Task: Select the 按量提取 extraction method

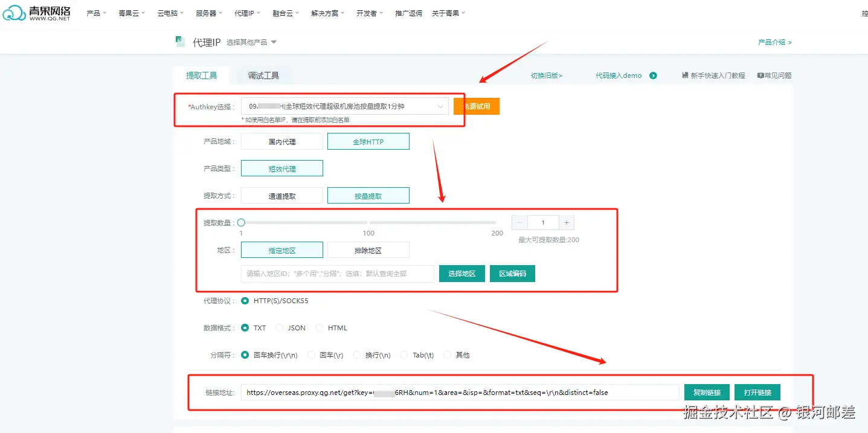Action: point(368,196)
